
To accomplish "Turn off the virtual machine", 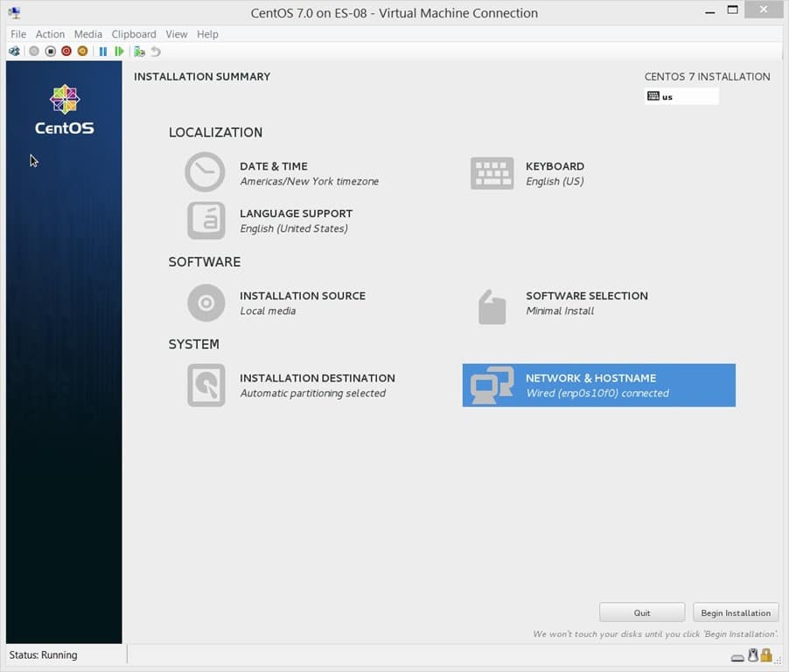I will [52, 51].
